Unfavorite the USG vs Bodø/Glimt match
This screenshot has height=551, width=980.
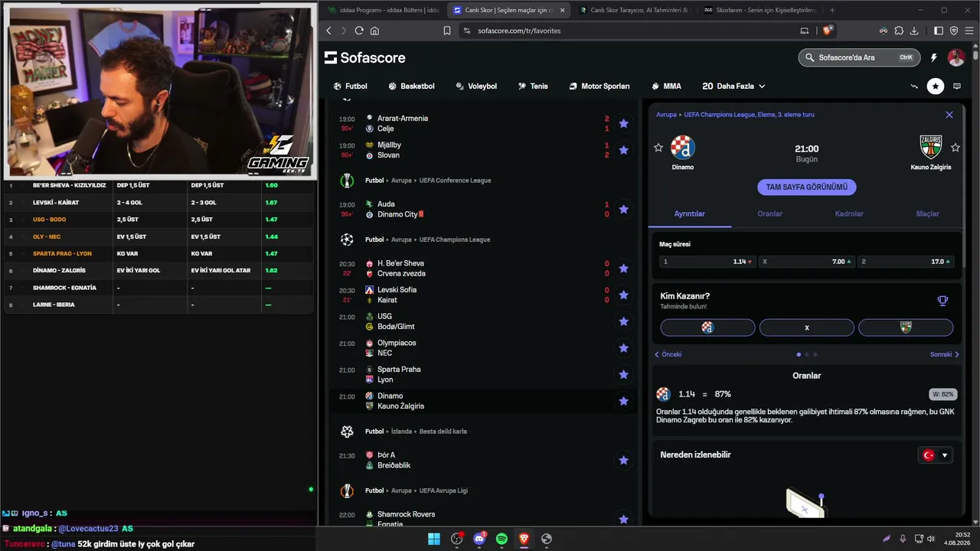(x=623, y=321)
